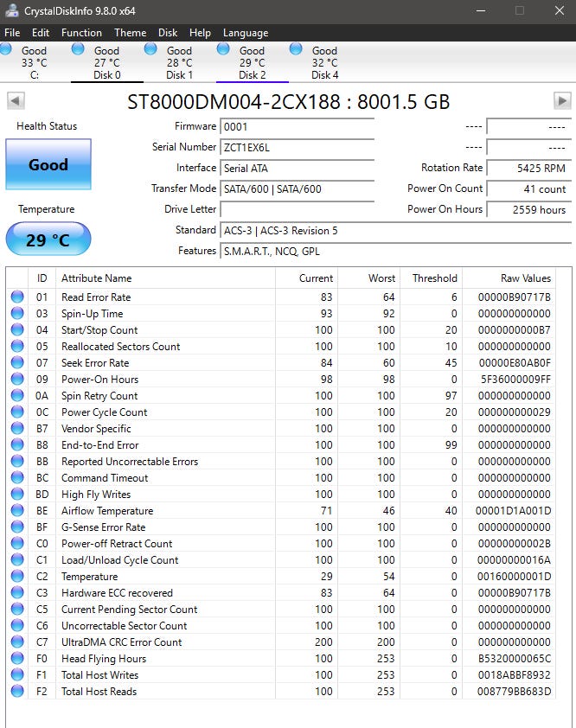Go to the previous disk with the left arrow
Image resolution: width=576 pixels, height=728 pixels.
[16, 101]
